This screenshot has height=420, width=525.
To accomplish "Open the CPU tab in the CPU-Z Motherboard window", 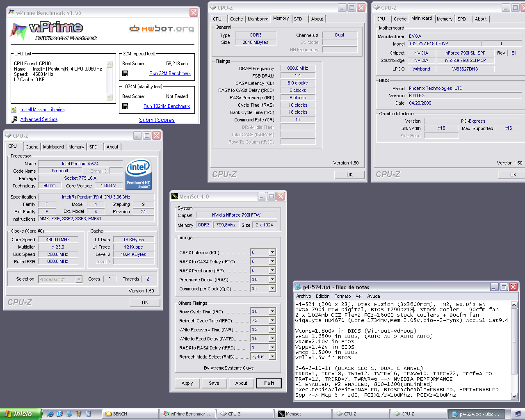I will coord(381,19).
